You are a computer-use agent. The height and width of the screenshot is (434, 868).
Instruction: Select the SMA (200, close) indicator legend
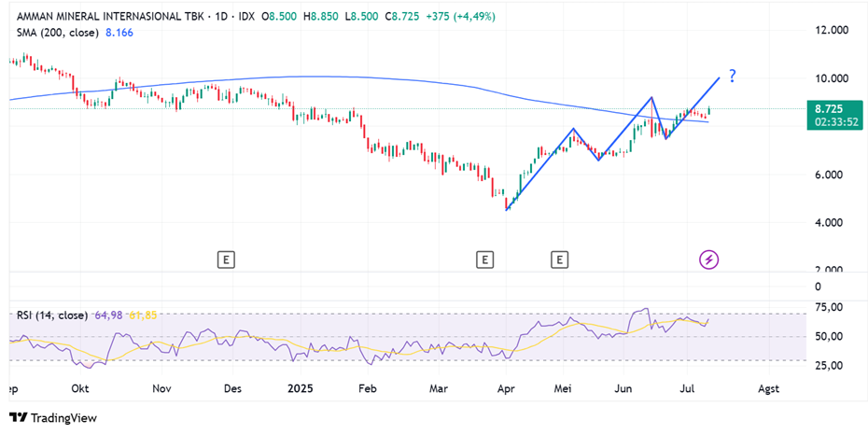click(x=58, y=32)
